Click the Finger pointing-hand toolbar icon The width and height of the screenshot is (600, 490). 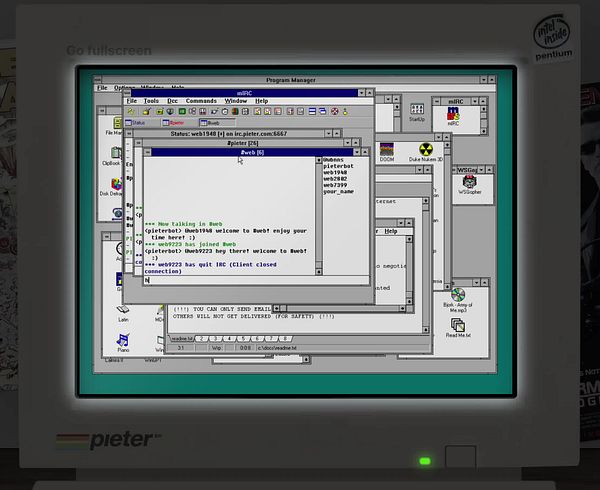[x=214, y=112]
